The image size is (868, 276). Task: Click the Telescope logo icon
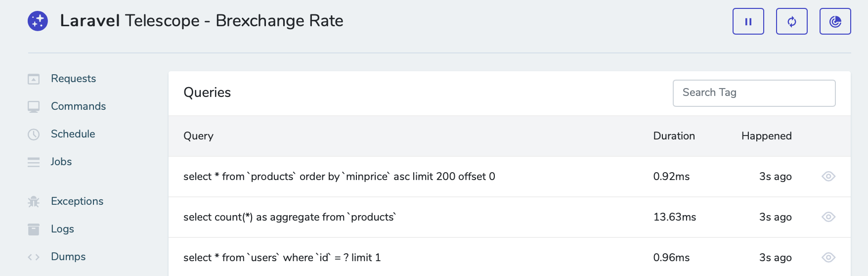point(38,21)
